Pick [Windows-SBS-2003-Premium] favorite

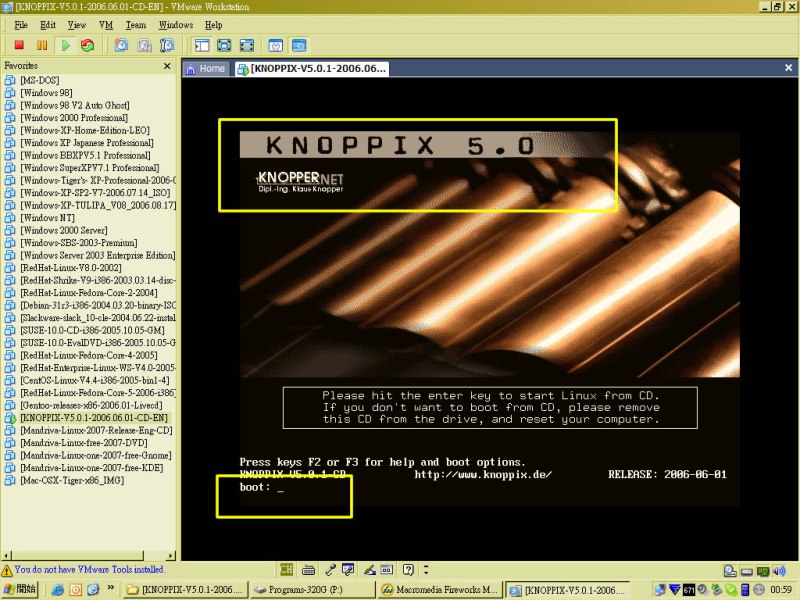79,243
